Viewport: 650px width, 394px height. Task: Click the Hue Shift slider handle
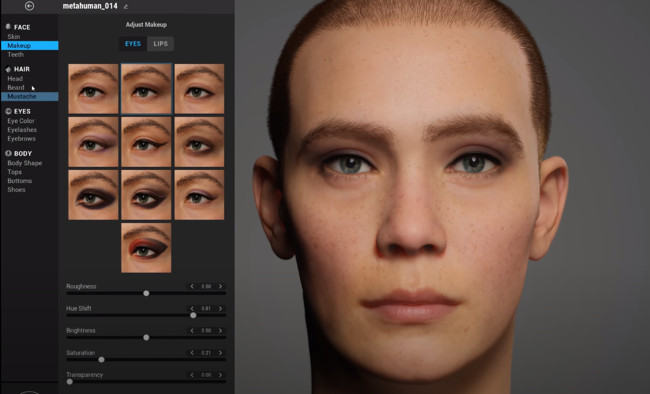coord(193,315)
